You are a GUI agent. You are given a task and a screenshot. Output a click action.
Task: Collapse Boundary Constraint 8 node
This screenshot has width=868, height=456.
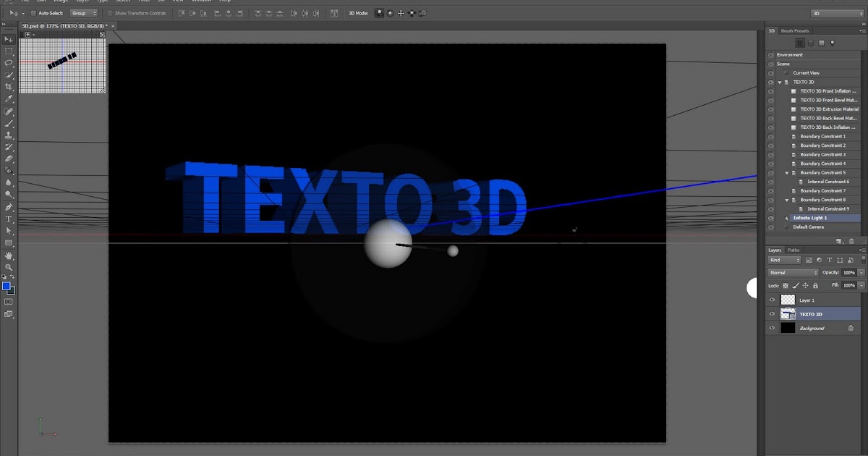(787, 200)
